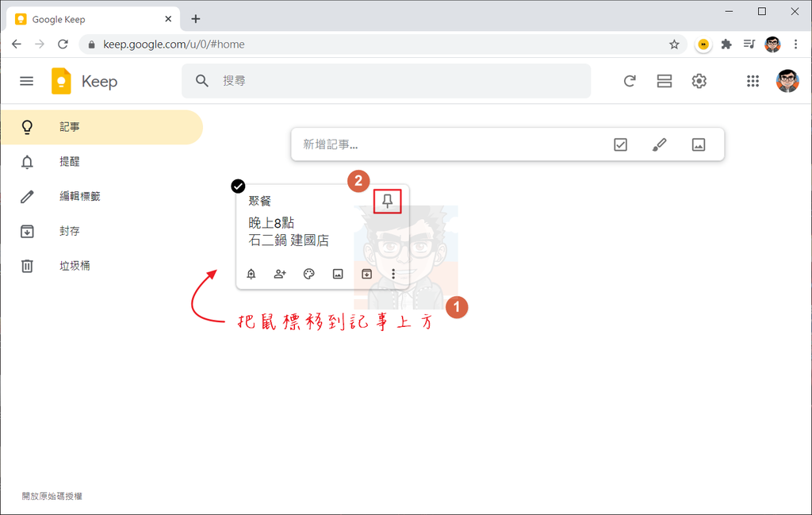
Task: Open 封存 in the sidebar
Action: coord(101,231)
